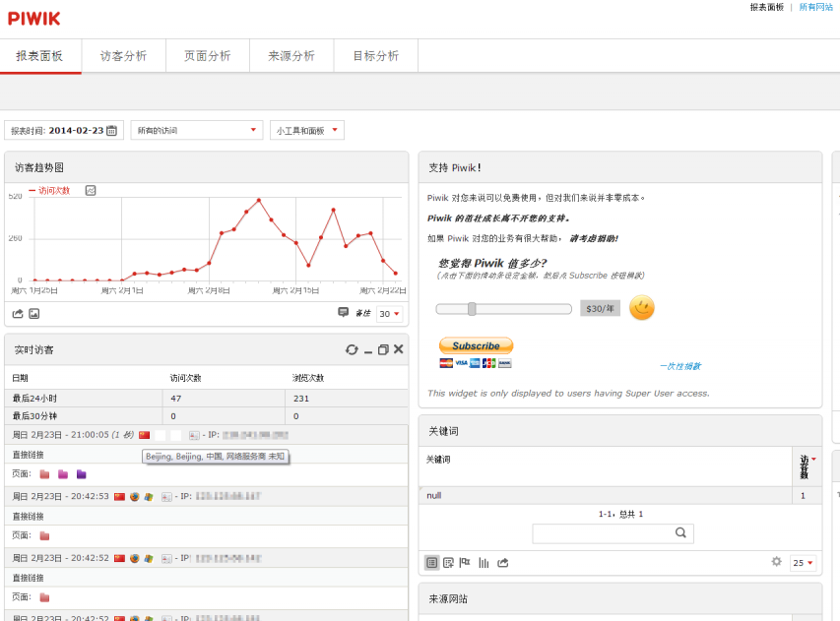Image resolution: width=840 pixels, height=621 pixels.
Task: Click save-as-image icon under visitor trend chart
Action: click(x=34, y=314)
